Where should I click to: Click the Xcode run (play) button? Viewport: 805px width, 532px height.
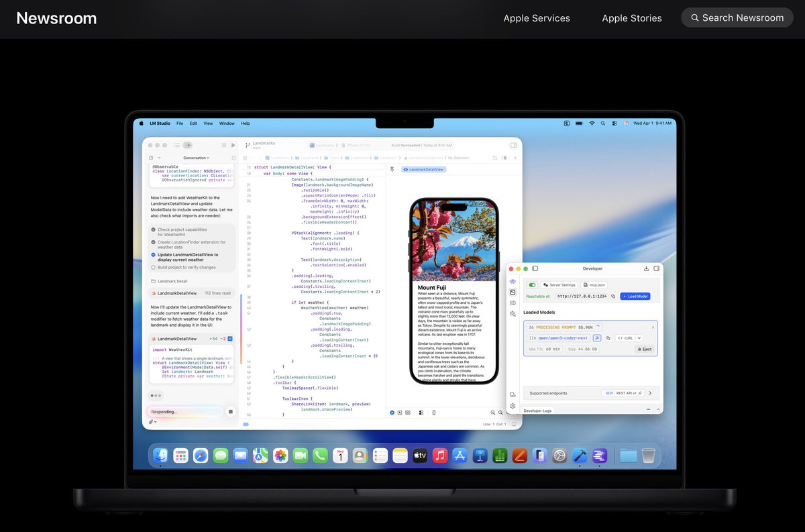pyautogui.click(x=233, y=145)
